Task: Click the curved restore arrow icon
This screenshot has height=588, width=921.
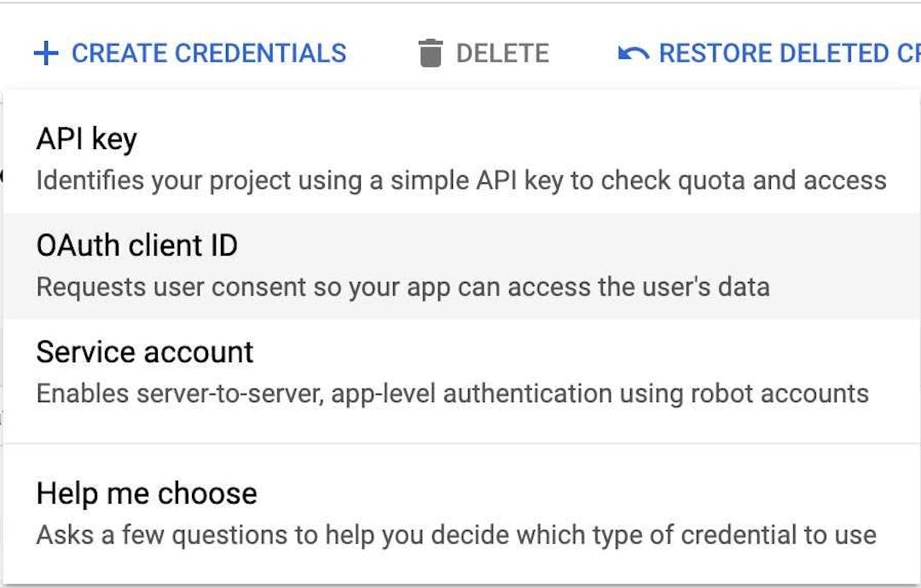Action: pos(631,53)
